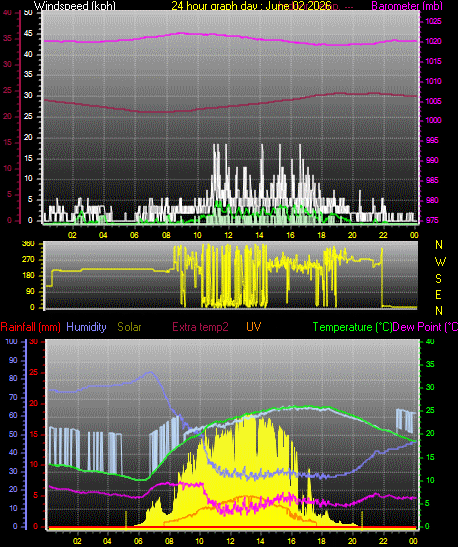Click the "180" wind direction axis value

coord(28,276)
